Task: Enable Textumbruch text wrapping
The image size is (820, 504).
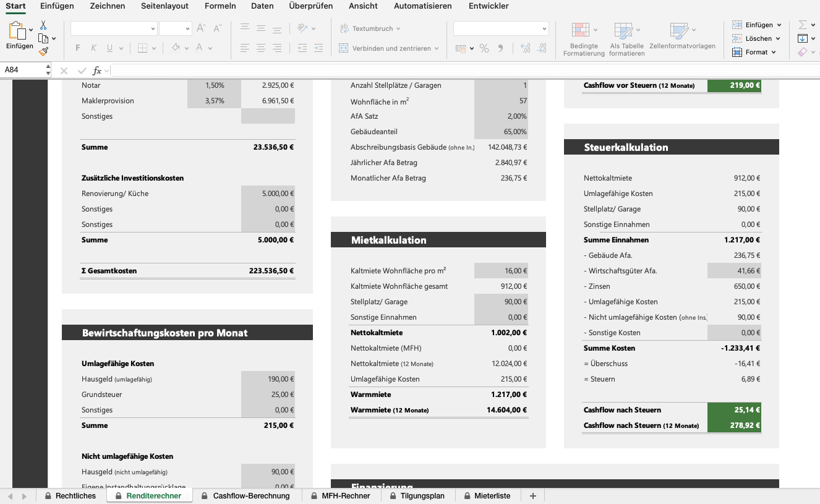Action: (x=370, y=28)
